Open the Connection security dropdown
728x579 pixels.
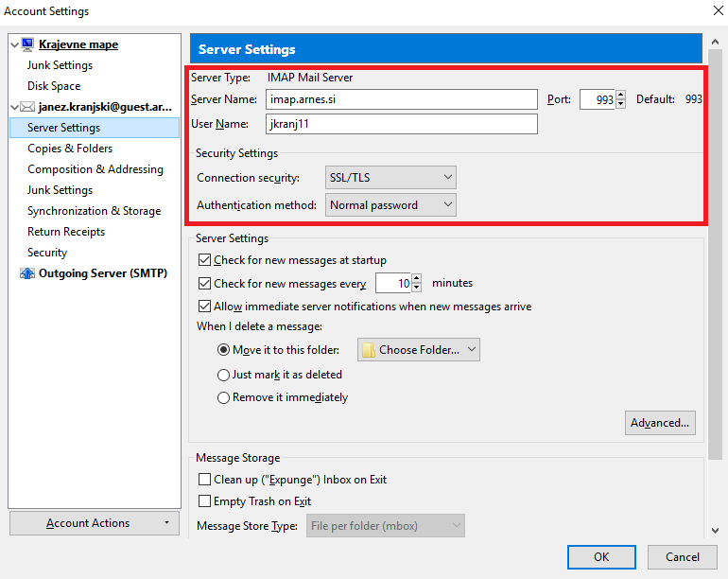[x=390, y=178]
